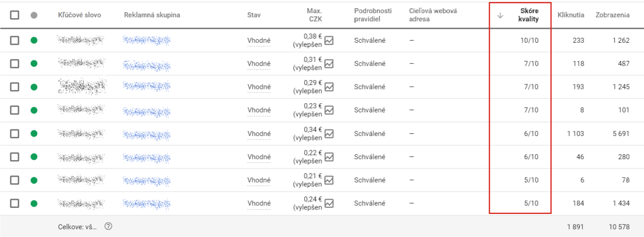644x237 pixels.
Task: Sort by Kliknutia column header
Action: [571, 15]
